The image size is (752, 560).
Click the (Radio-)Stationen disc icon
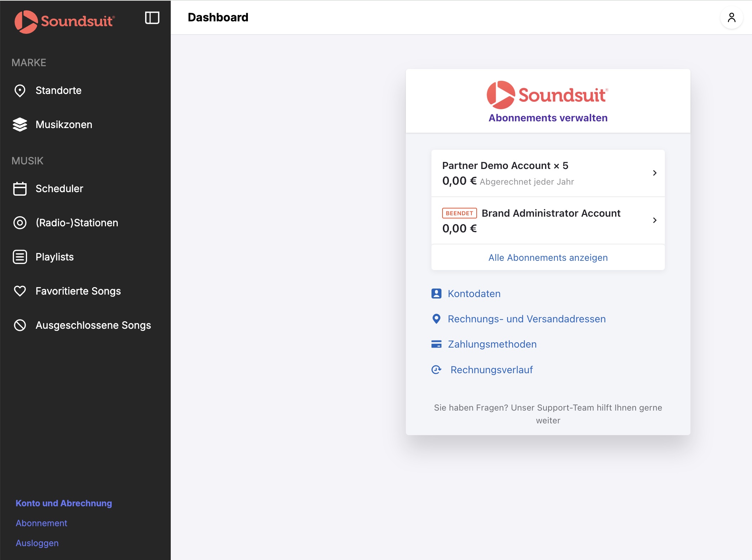pos(20,223)
